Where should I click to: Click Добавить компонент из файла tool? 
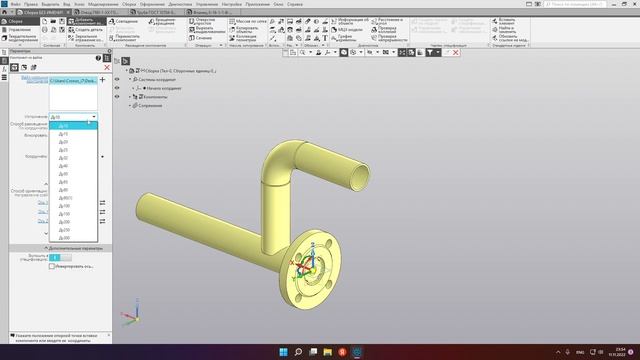87,21
